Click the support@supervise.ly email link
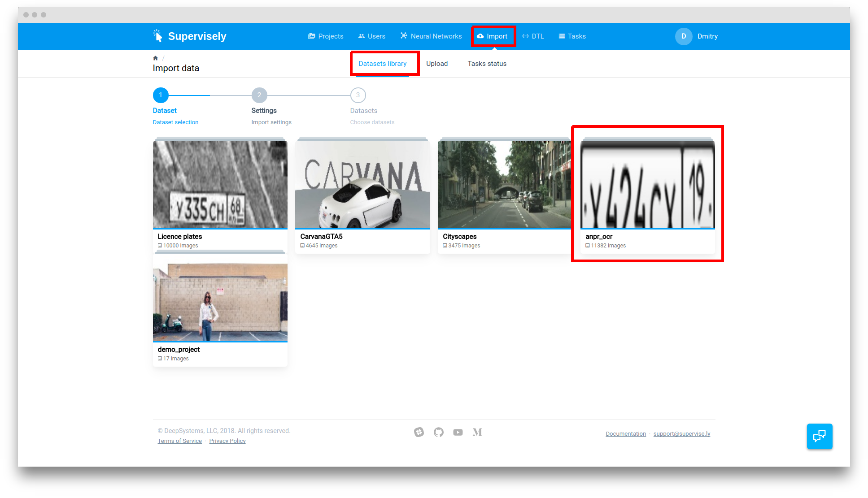This screenshot has width=868, height=498. (x=681, y=434)
